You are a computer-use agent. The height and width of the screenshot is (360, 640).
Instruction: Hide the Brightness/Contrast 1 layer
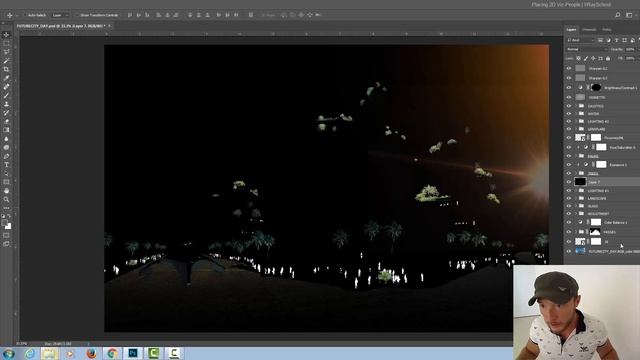pyautogui.click(x=569, y=87)
